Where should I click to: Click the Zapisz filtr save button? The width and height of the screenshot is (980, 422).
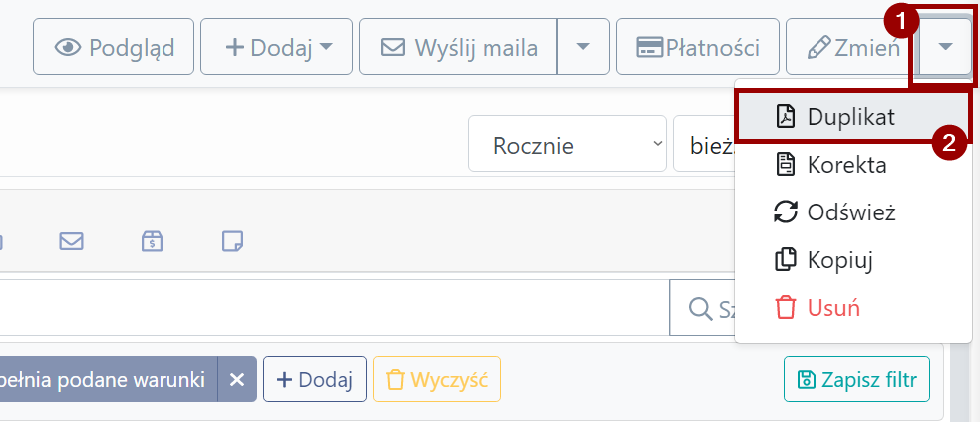(x=856, y=379)
